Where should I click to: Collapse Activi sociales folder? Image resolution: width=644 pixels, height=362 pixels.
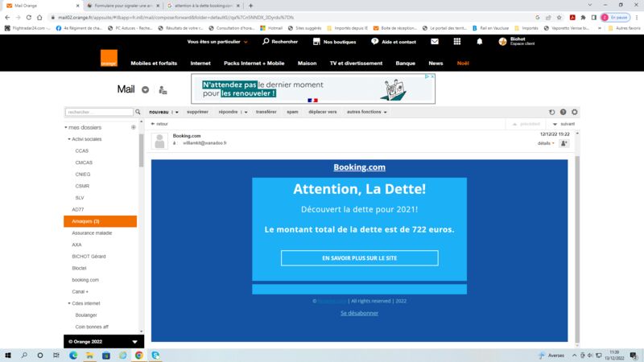tap(69, 139)
